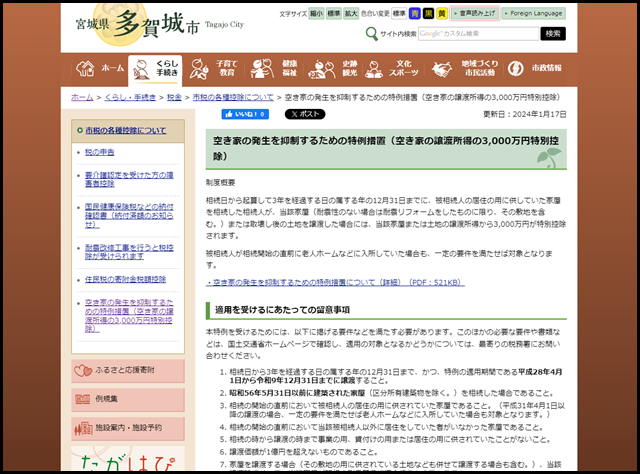Set text size to 標準
This screenshot has width=640, height=474.
(333, 13)
